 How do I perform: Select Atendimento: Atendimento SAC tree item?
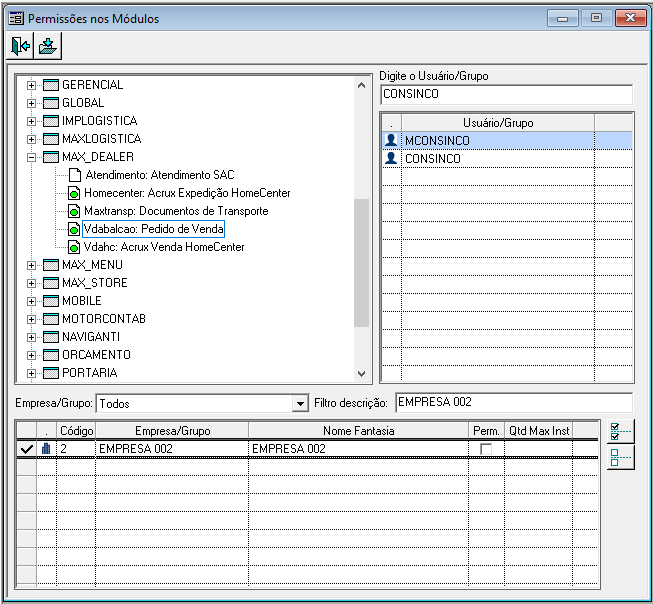160,175
